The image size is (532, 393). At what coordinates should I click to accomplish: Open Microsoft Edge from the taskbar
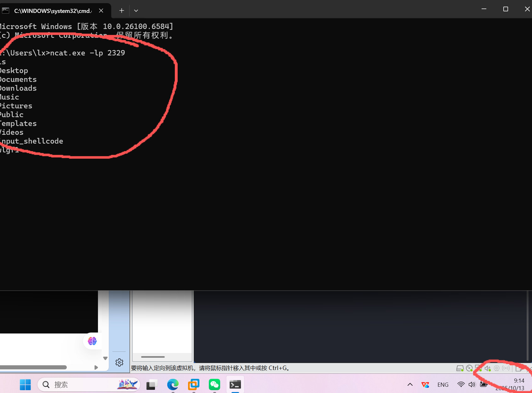click(x=173, y=384)
